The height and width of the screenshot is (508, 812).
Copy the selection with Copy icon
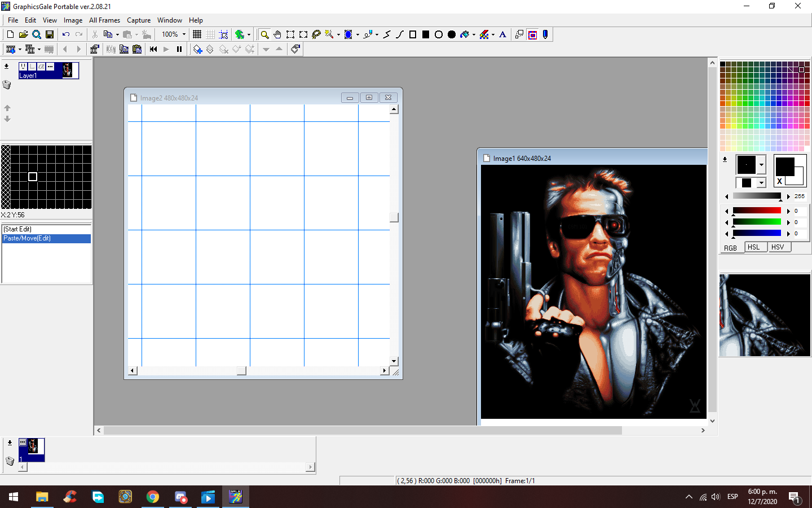pos(108,34)
